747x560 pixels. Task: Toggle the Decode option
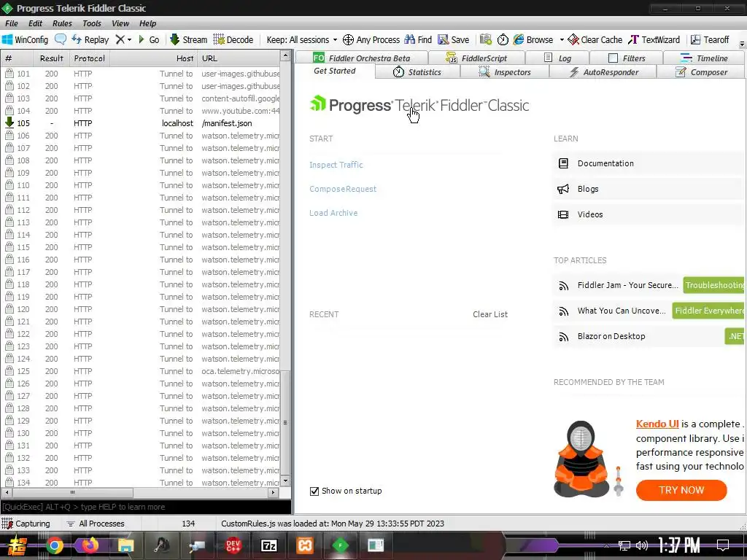tap(233, 39)
